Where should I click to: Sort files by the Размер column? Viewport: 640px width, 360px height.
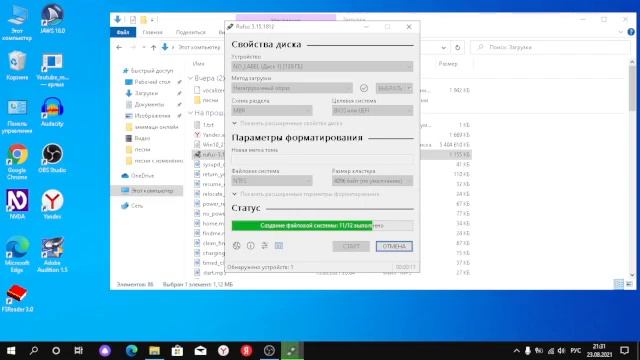[448, 64]
